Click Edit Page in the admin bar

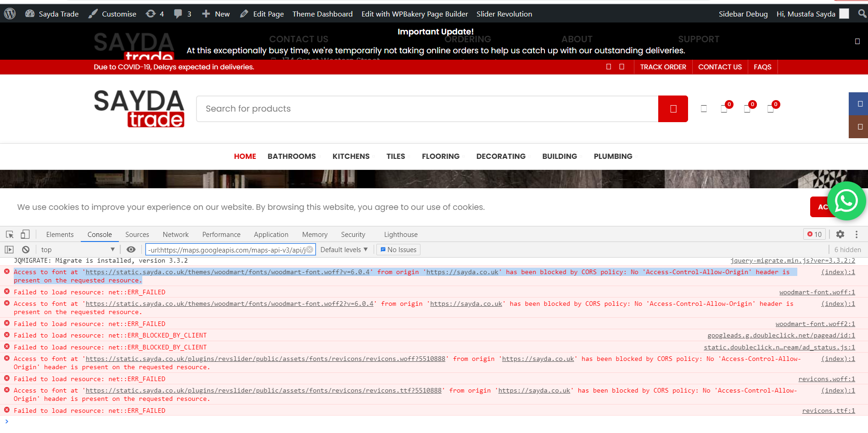[262, 14]
